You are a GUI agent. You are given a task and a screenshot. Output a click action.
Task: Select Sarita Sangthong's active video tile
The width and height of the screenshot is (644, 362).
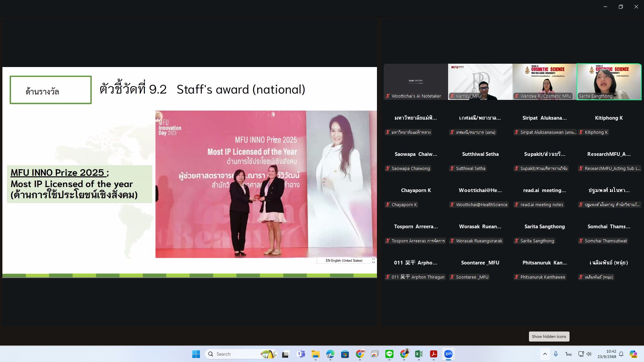point(609,81)
